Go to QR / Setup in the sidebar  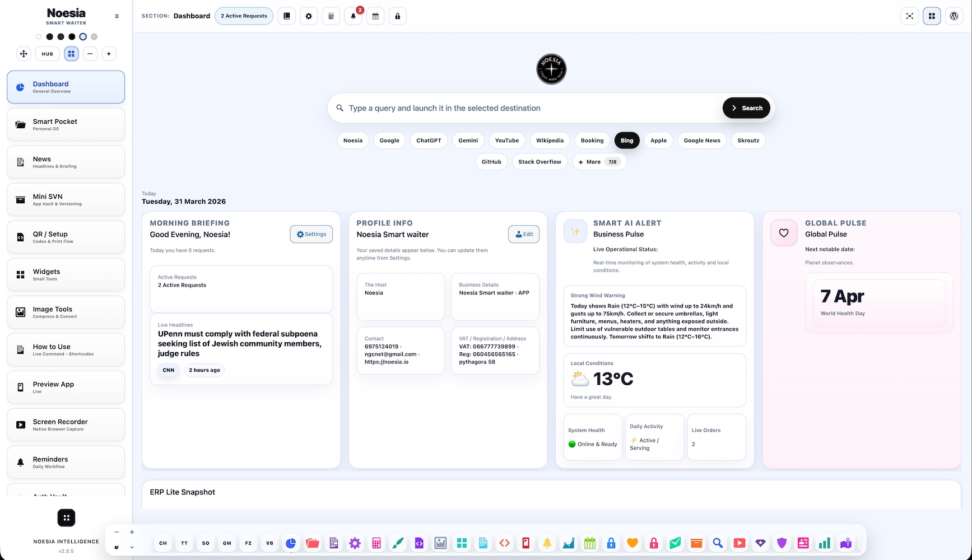[66, 237]
